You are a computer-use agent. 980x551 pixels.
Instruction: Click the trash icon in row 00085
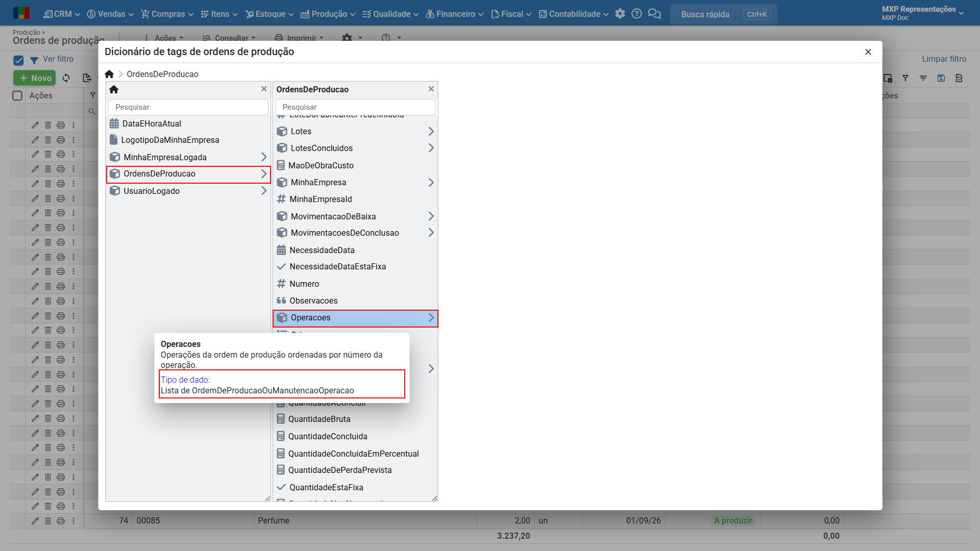48,521
